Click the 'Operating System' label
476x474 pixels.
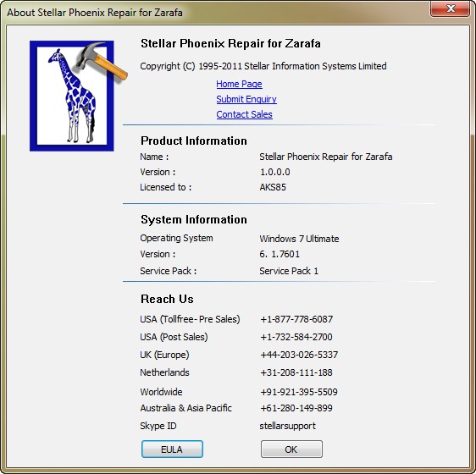tap(176, 238)
